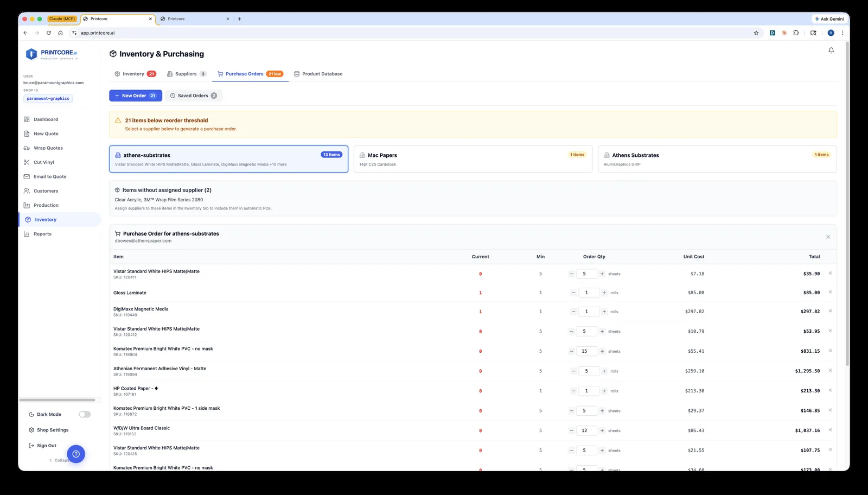Collapse the left sidebar
The height and width of the screenshot is (495, 868).
59,460
